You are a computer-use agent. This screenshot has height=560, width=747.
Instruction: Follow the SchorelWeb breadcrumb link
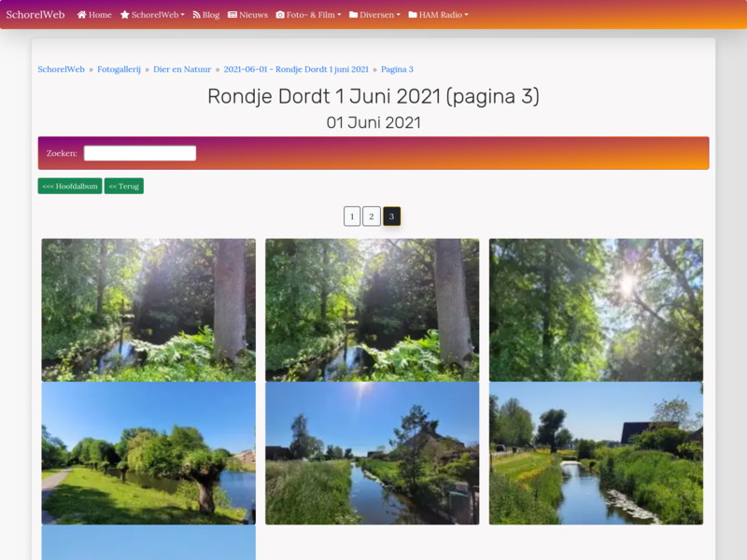point(61,69)
